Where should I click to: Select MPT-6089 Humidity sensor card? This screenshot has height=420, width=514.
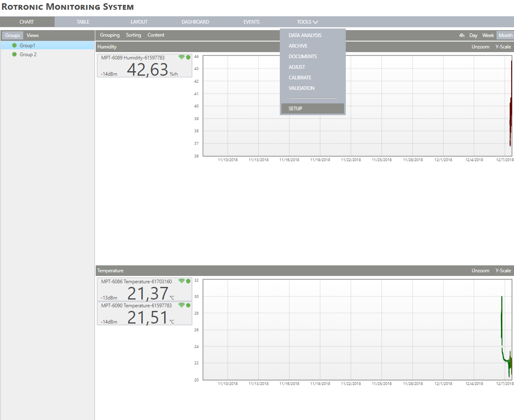pos(144,66)
